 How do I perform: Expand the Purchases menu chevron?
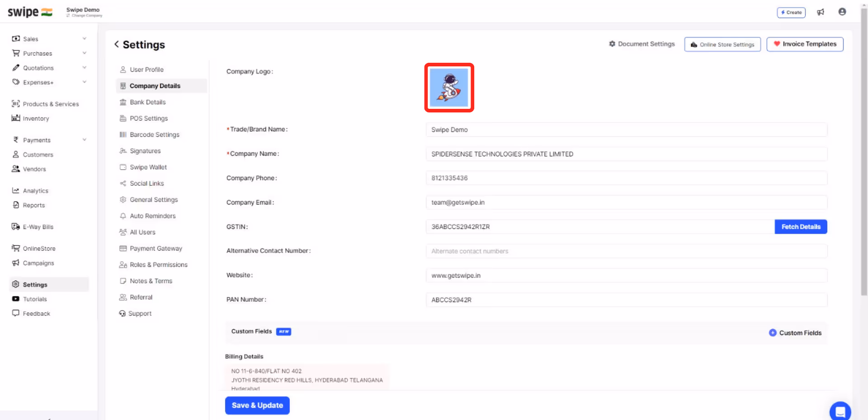(x=85, y=53)
